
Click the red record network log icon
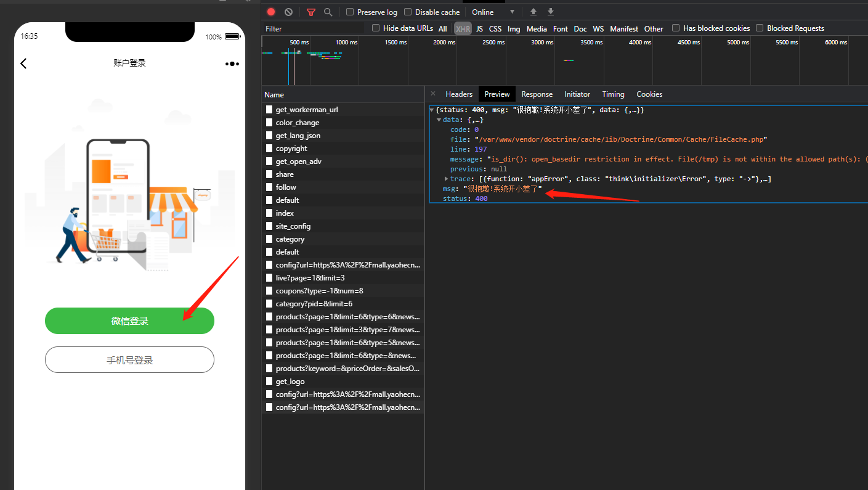pos(271,12)
